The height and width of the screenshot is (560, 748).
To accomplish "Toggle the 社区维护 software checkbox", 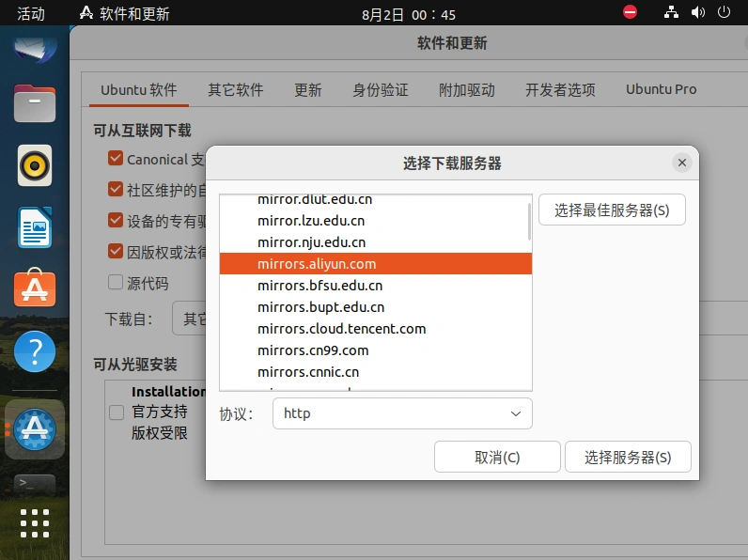I will (x=116, y=189).
